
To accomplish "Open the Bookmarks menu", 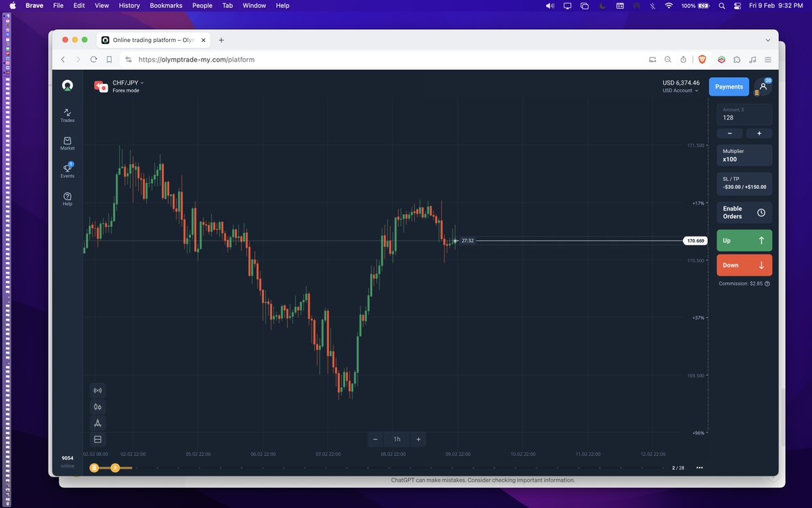I will (166, 5).
